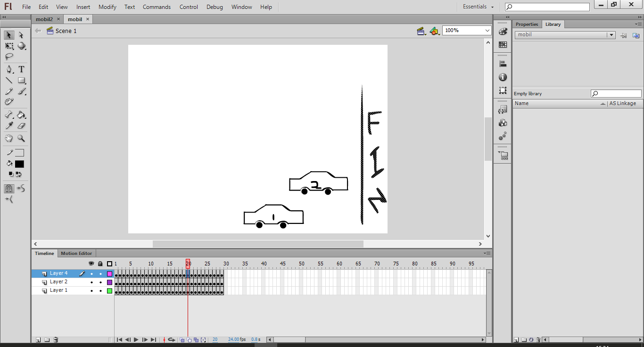
Task: Pick the Lasso tool
Action: (8, 57)
